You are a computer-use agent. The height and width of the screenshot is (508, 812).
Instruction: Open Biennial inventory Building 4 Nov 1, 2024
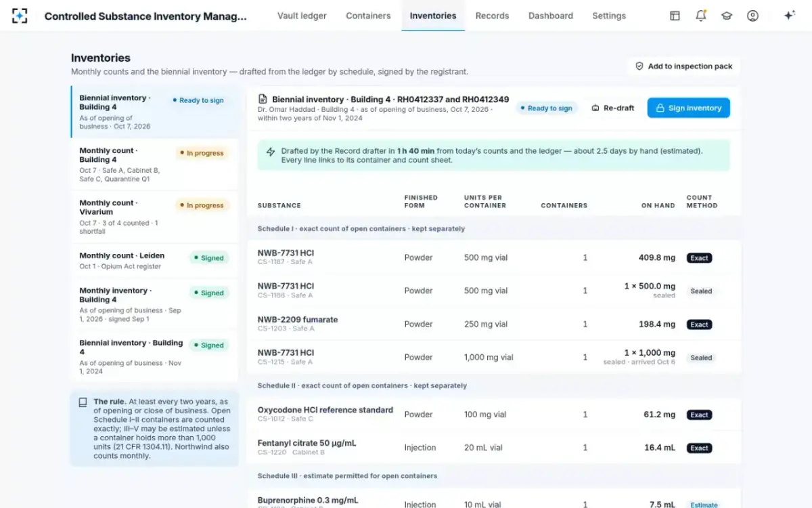click(x=154, y=356)
